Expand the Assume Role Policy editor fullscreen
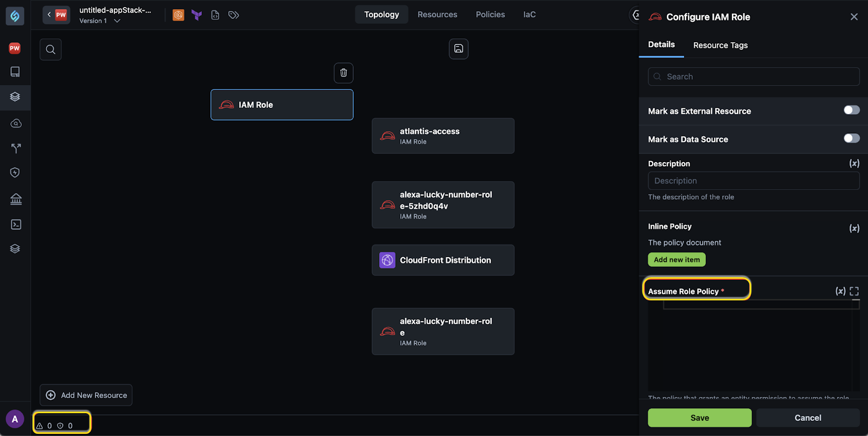 [x=854, y=291]
